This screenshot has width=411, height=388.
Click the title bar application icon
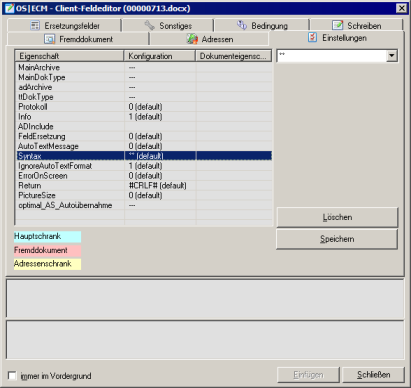click(9, 8)
